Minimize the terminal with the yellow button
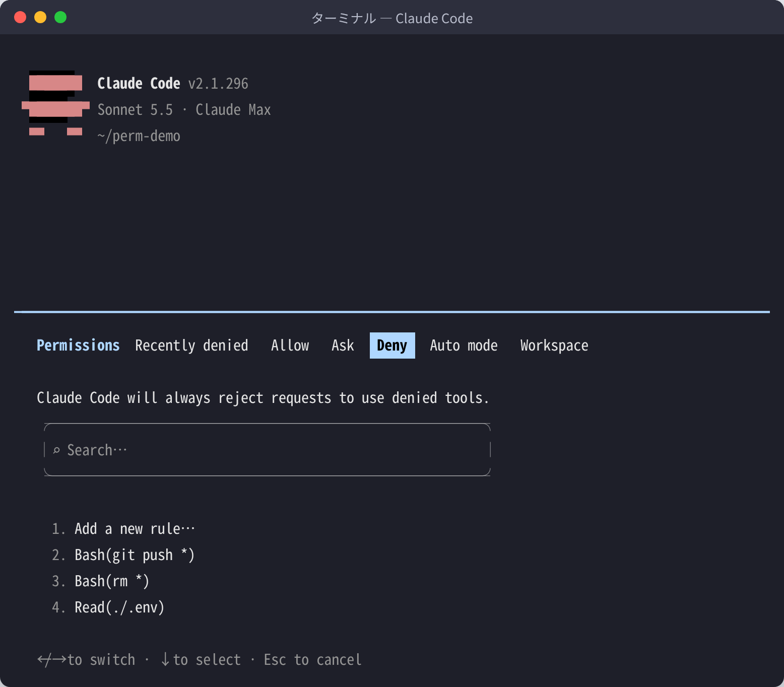784x687 pixels. click(40, 17)
